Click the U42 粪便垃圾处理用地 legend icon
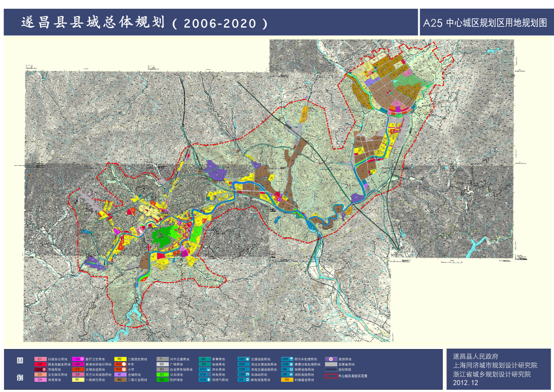The image size is (554, 392). pyautogui.click(x=287, y=364)
